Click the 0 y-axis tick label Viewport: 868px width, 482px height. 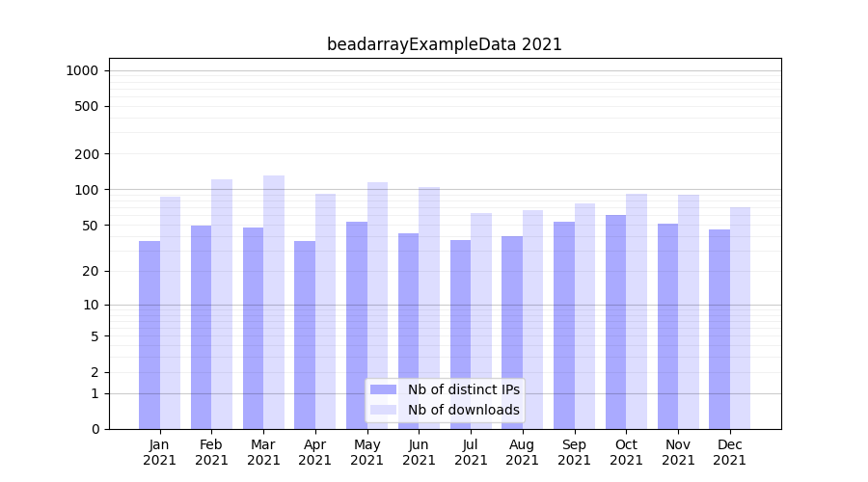(95, 429)
